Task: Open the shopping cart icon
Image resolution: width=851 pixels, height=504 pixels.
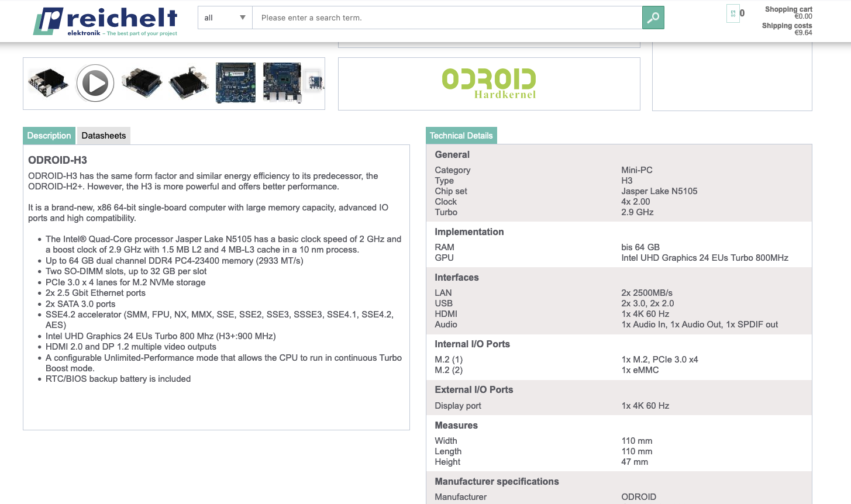Action: tap(733, 13)
